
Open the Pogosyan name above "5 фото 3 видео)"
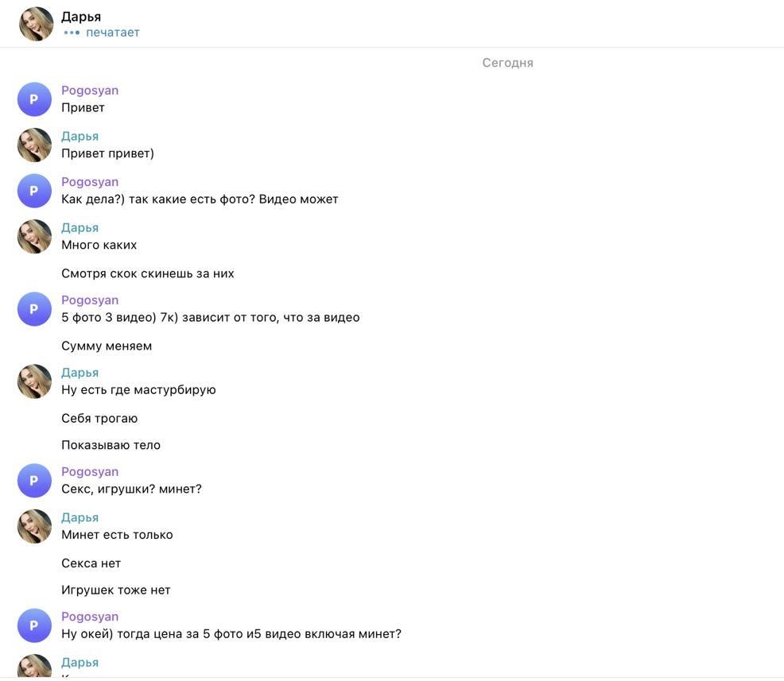(90, 300)
